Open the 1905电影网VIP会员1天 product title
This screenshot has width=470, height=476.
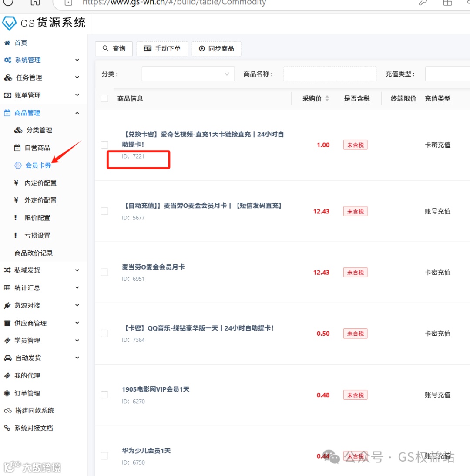point(156,389)
